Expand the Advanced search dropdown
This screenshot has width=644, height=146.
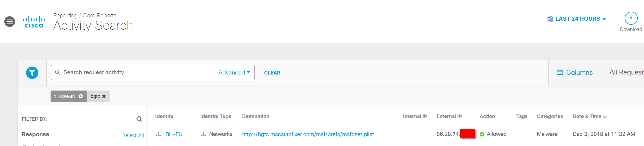234,73
